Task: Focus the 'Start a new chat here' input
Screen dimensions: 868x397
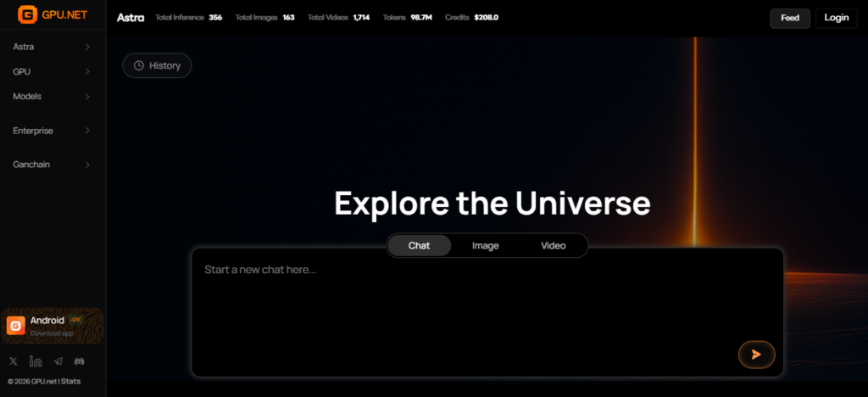Action: pos(466,297)
